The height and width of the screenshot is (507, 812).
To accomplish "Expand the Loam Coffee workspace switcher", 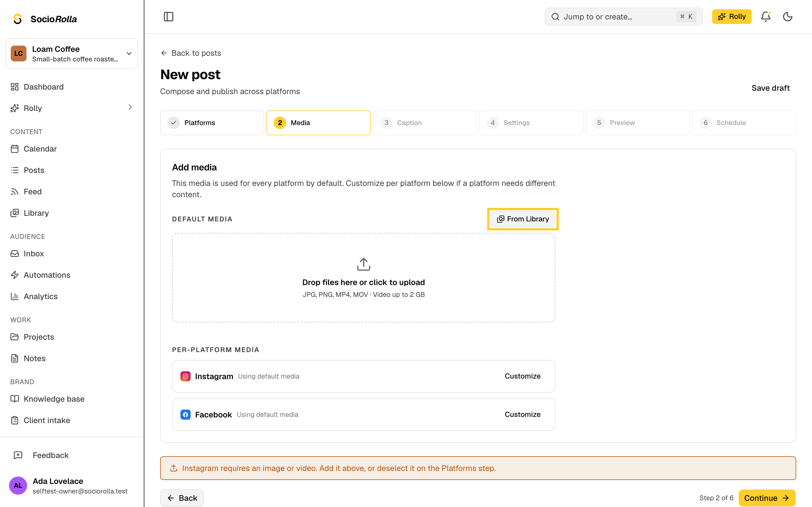I will coord(72,54).
